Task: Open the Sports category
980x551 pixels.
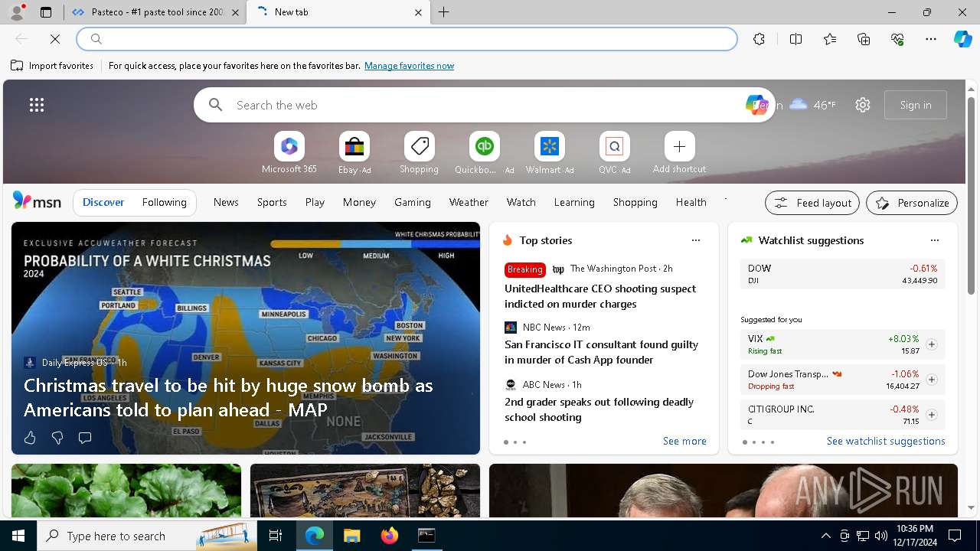Action: point(272,202)
